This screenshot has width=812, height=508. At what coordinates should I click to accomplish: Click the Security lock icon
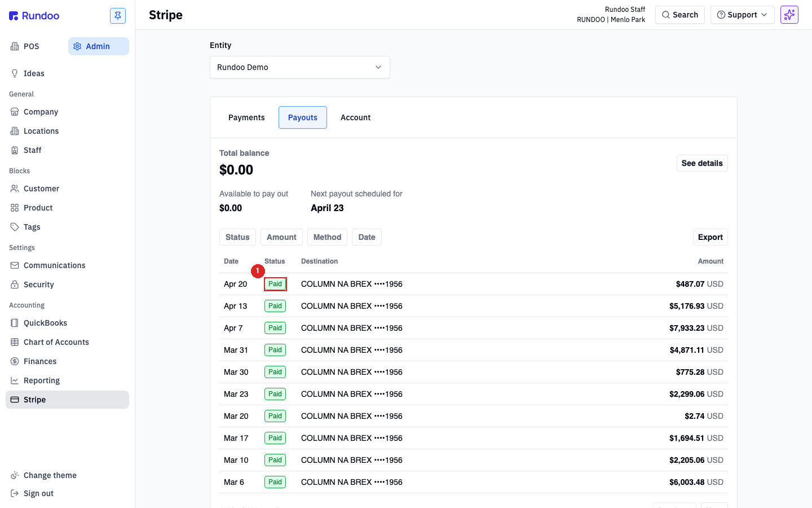tap(15, 284)
